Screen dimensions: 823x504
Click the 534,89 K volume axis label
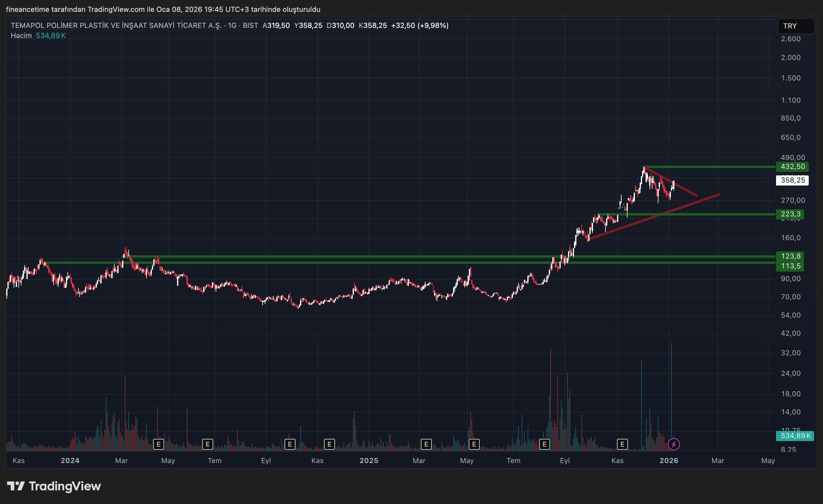(795, 435)
